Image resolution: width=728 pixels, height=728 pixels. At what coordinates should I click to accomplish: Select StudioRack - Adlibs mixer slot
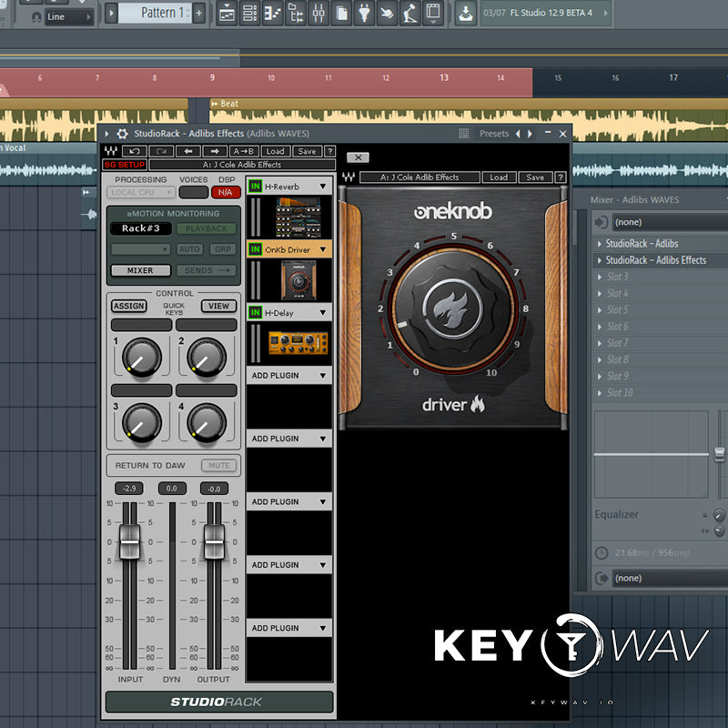click(x=661, y=244)
